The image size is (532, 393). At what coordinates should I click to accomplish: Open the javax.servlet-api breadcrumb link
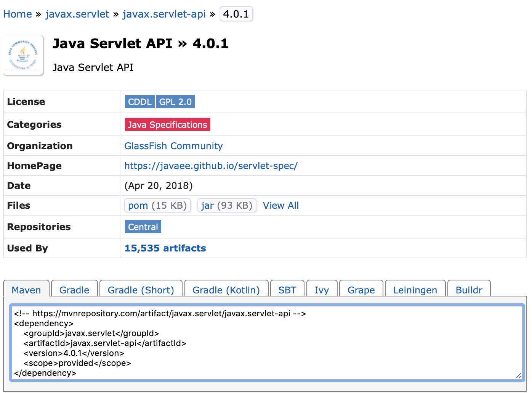(x=164, y=14)
